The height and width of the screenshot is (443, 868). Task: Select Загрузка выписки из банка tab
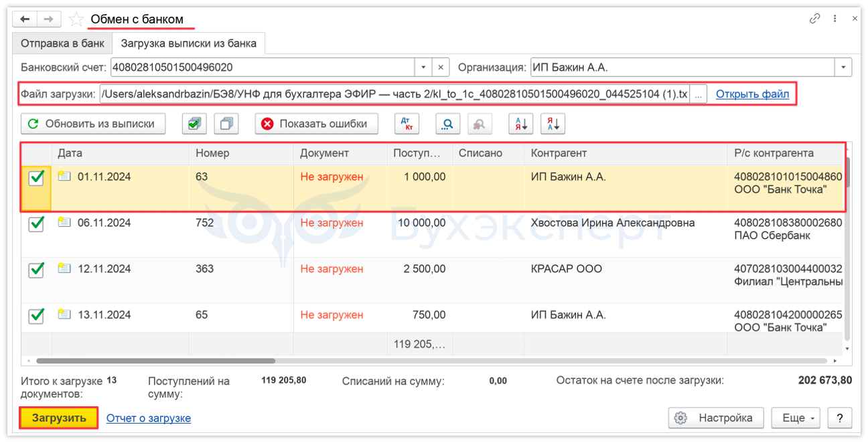[x=188, y=44]
